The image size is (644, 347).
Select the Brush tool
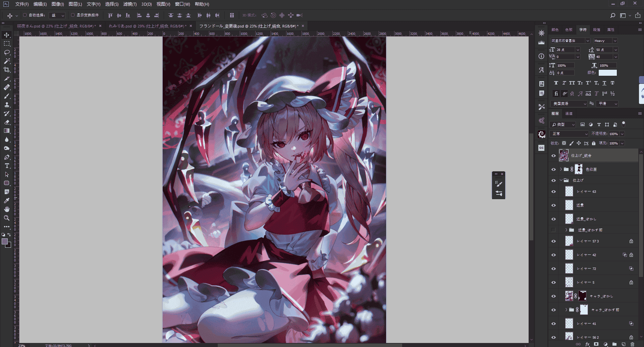coord(7,96)
